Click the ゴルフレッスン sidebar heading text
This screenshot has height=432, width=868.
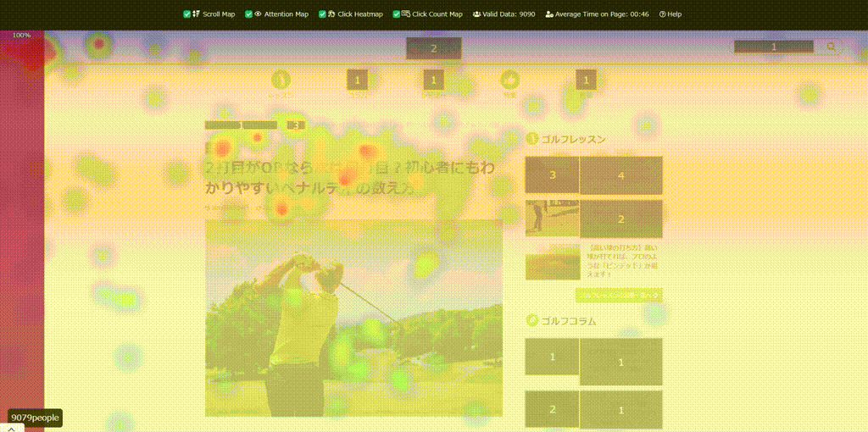[x=574, y=139]
